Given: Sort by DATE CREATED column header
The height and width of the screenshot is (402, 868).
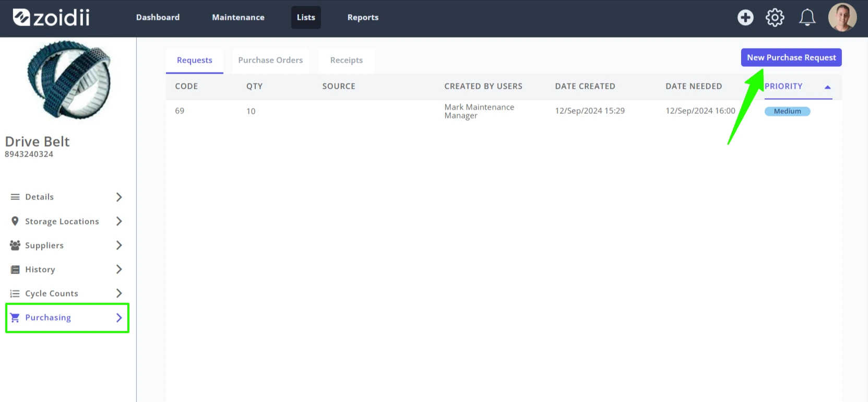Looking at the screenshot, I should (585, 87).
